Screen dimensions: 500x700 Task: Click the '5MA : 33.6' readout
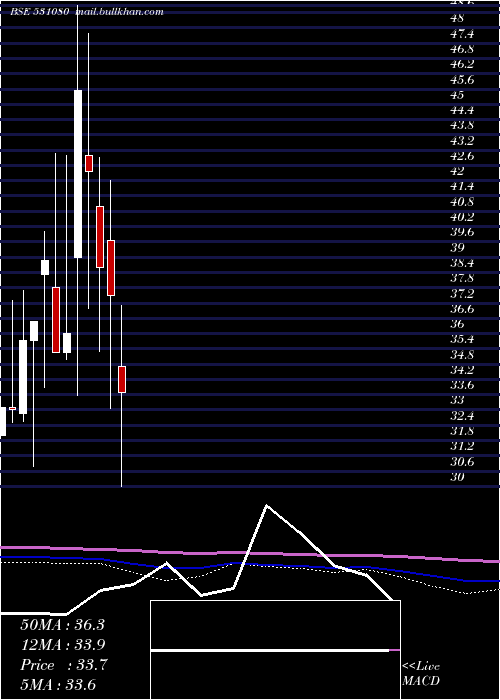coord(58,685)
